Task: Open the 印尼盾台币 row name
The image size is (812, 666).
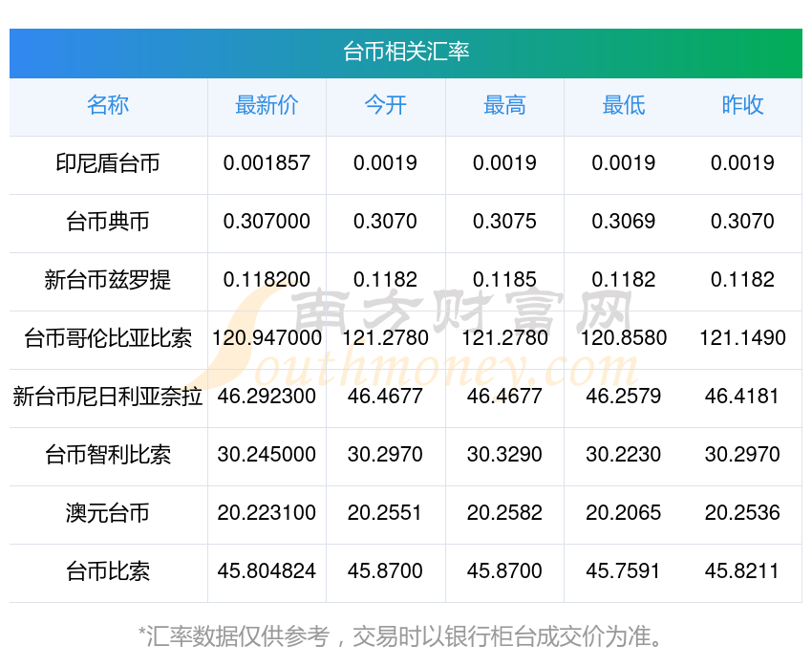Action: [108, 163]
